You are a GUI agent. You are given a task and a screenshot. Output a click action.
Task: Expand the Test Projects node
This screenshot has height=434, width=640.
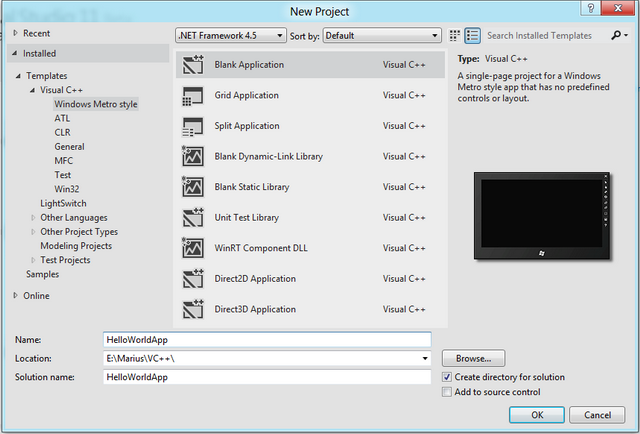(33, 260)
